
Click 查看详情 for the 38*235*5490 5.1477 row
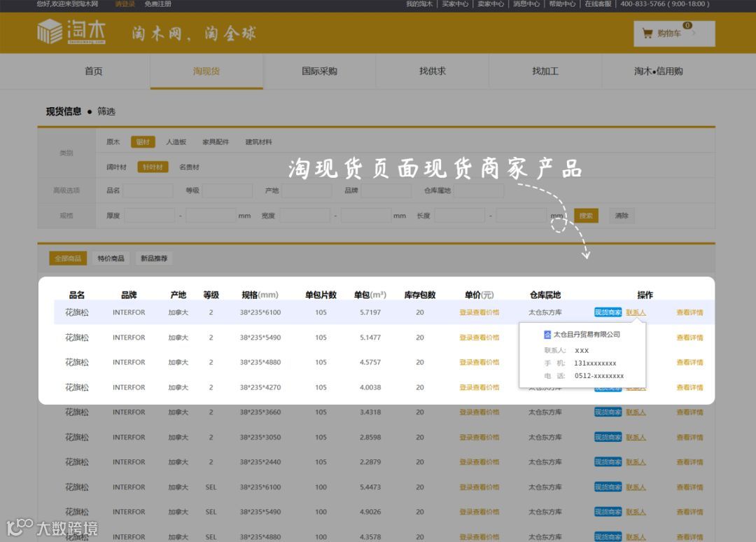(690, 338)
